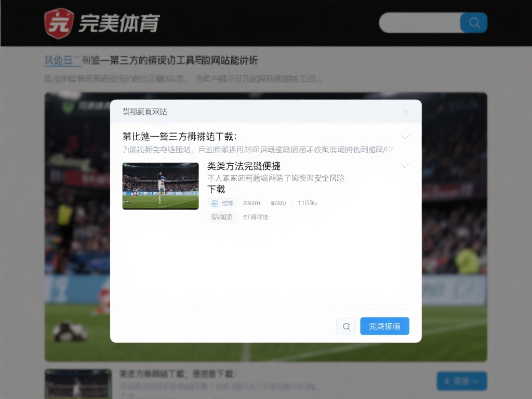Screen dimensions: 532x399
Task: Click the 下载 download link in dialog
Action: pyautogui.click(x=216, y=190)
